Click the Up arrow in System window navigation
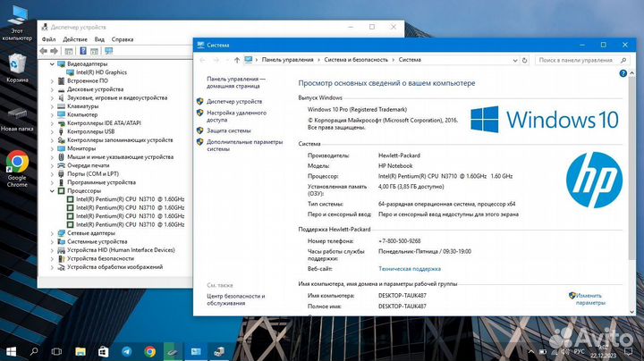 click(x=236, y=60)
